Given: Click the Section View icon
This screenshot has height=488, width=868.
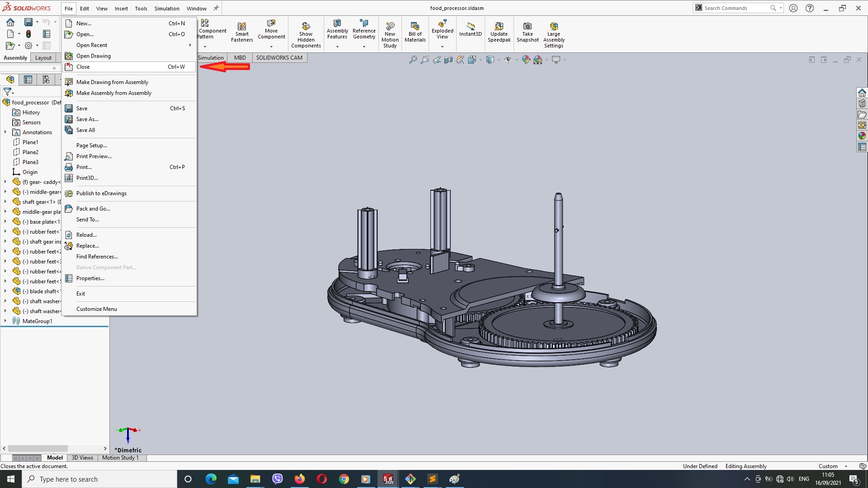Looking at the screenshot, I should click(448, 60).
